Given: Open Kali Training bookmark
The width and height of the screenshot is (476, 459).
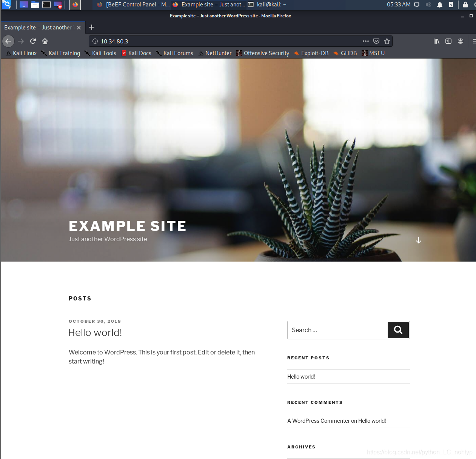Looking at the screenshot, I should pyautogui.click(x=60, y=53).
